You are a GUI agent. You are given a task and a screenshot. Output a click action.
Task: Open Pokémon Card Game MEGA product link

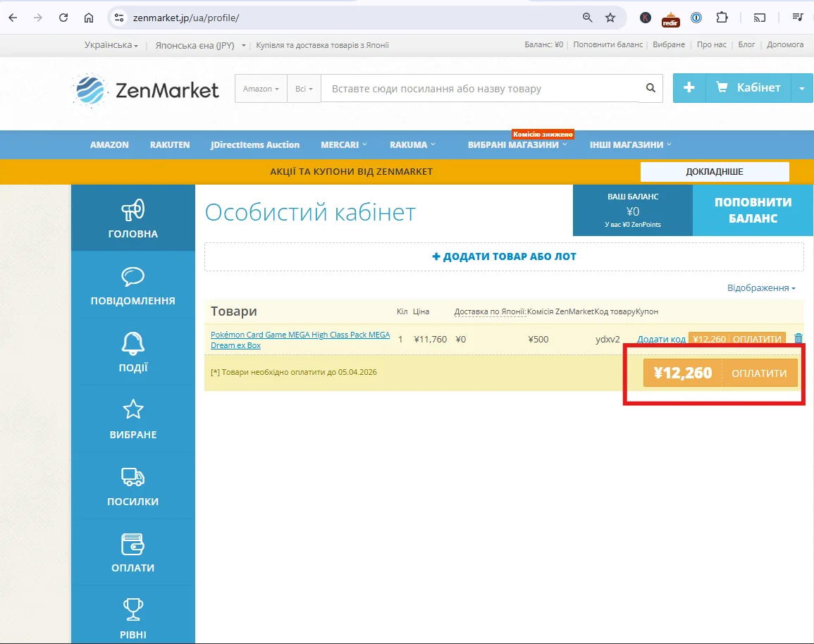pos(300,340)
